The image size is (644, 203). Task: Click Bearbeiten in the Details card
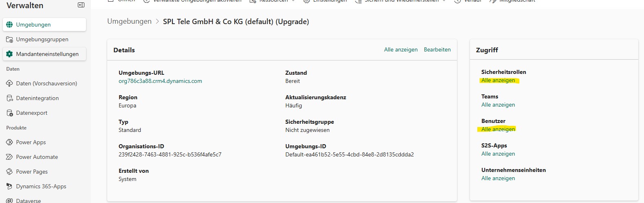[437, 49]
